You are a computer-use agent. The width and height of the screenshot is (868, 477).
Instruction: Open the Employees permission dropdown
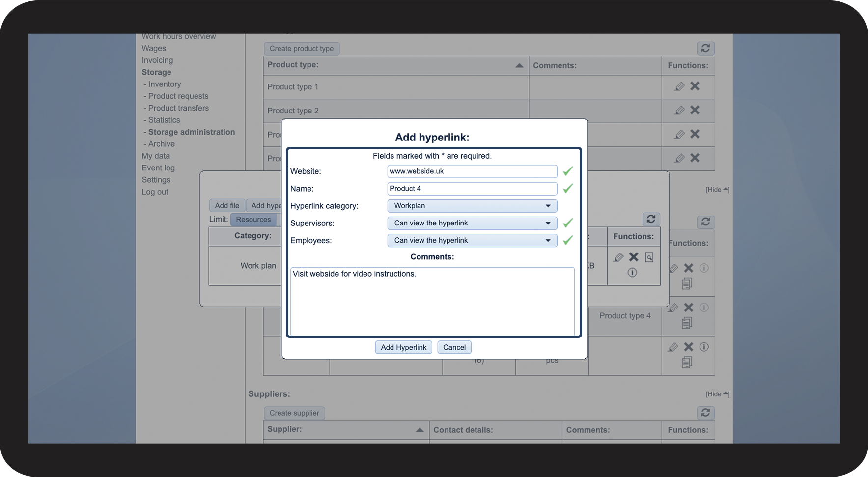[x=472, y=240]
